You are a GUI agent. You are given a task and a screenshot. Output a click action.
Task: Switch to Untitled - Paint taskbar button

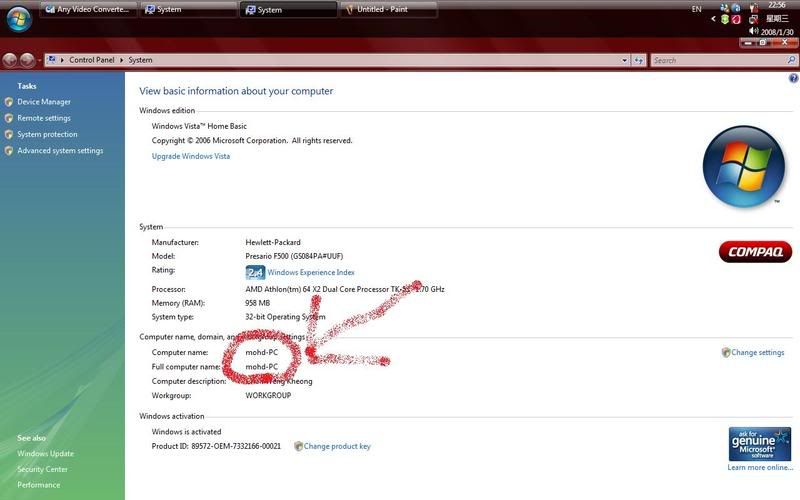(x=388, y=9)
